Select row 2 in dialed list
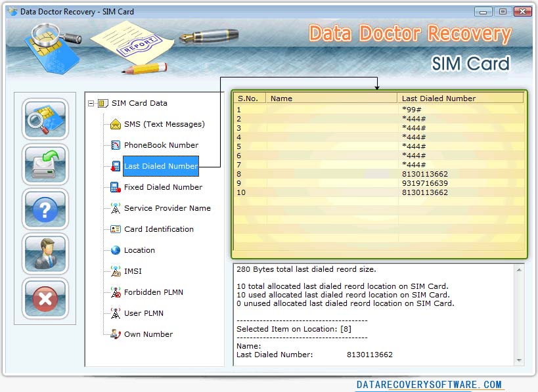 [x=380, y=119]
